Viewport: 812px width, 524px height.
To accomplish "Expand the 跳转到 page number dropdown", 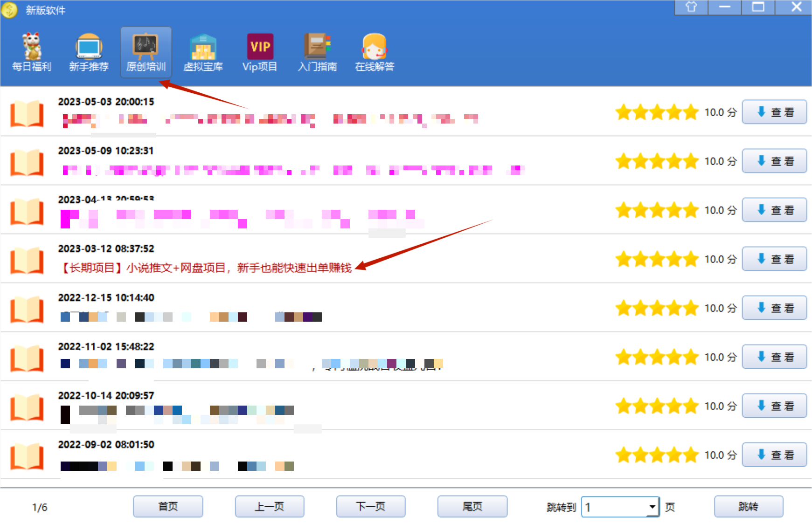I will (x=652, y=507).
